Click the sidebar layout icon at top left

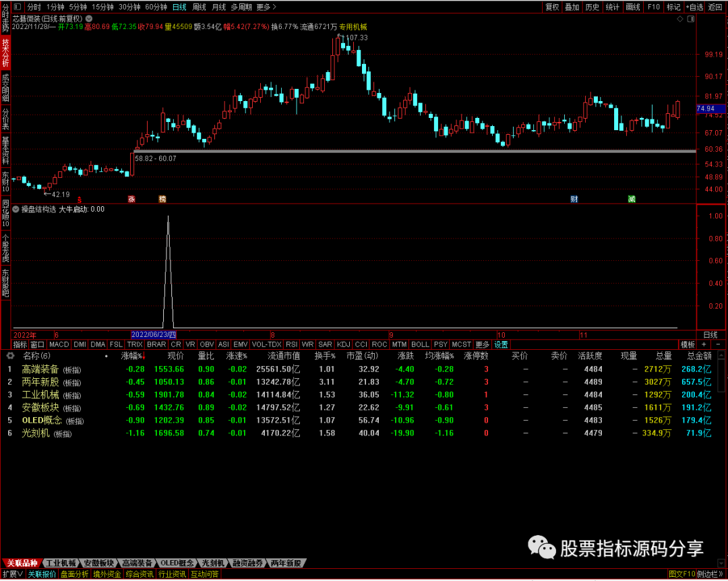[x=18, y=7]
